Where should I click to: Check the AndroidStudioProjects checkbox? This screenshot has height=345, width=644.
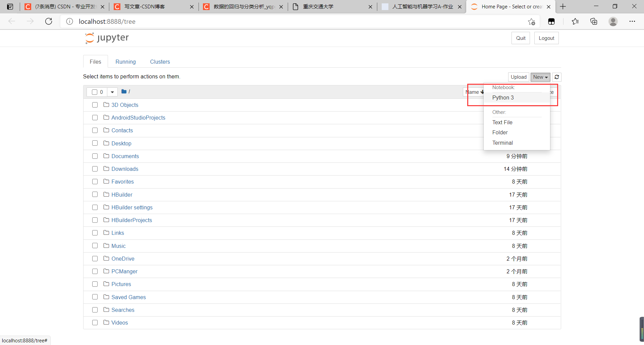[95, 118]
